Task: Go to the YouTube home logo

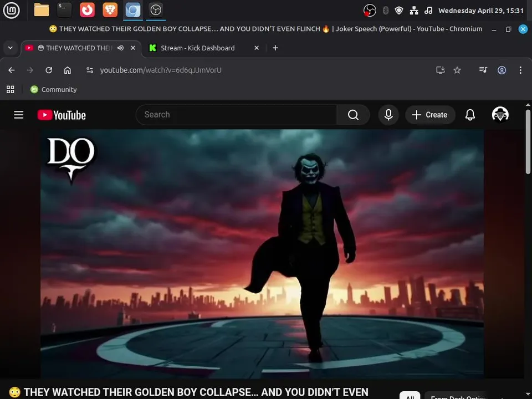Action: (x=62, y=115)
